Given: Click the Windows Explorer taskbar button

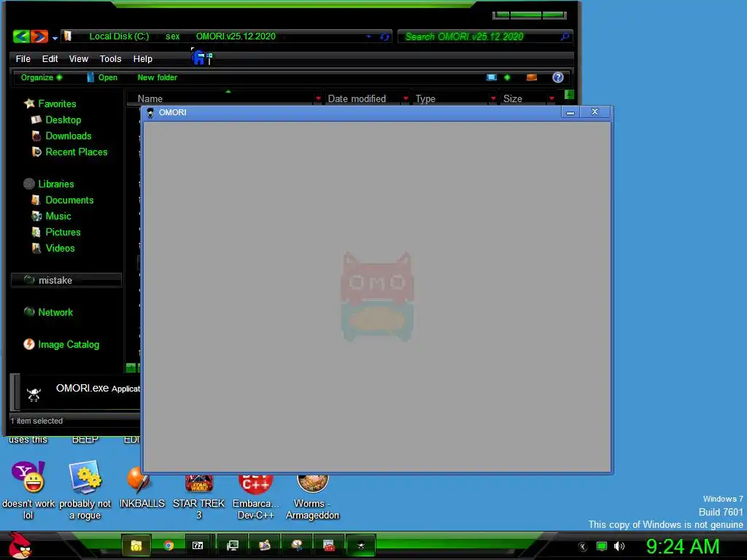Looking at the screenshot, I should pyautogui.click(x=136, y=545).
